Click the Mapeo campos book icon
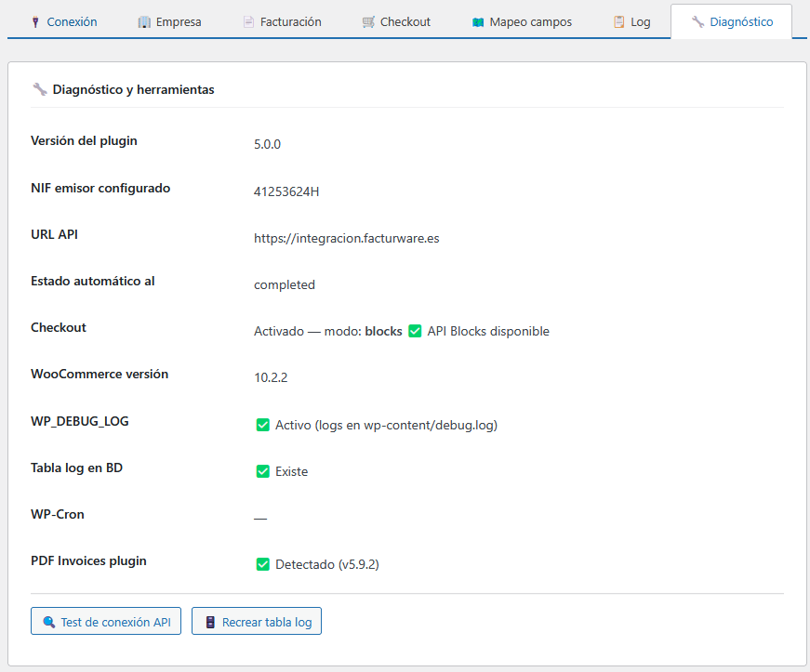This screenshot has width=810, height=672. click(x=478, y=21)
